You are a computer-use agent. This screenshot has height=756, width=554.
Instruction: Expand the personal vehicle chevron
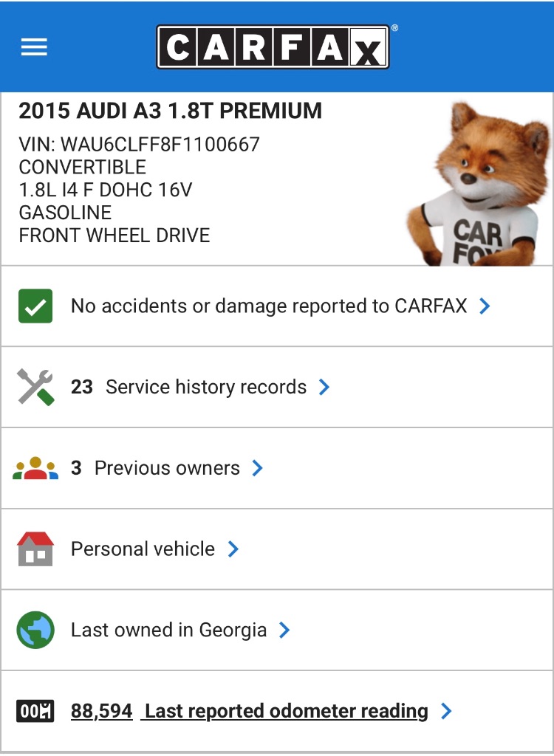(233, 549)
